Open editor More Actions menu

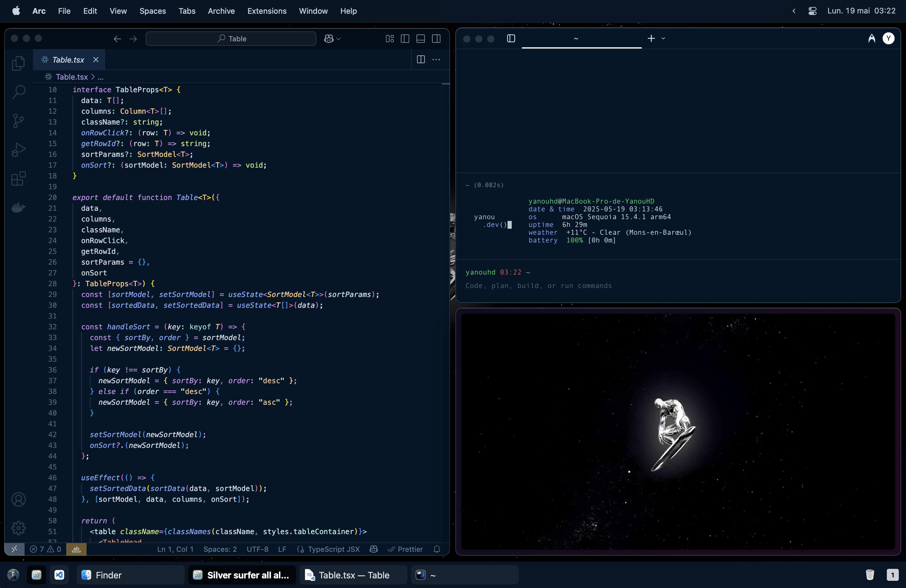pyautogui.click(x=436, y=59)
